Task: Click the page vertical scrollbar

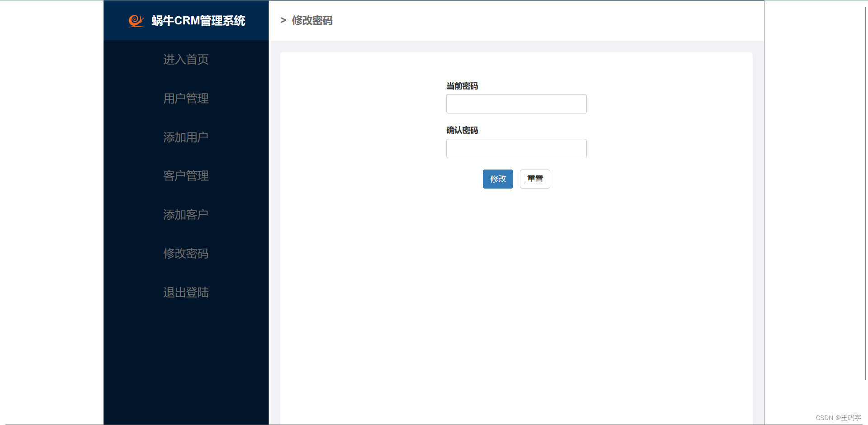Action: (866, 194)
